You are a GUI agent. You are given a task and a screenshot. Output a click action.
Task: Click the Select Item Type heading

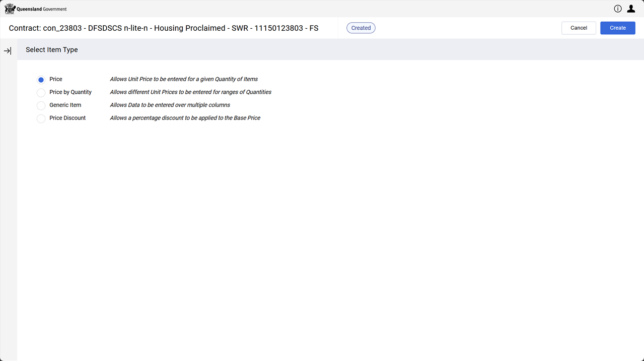coord(52,50)
